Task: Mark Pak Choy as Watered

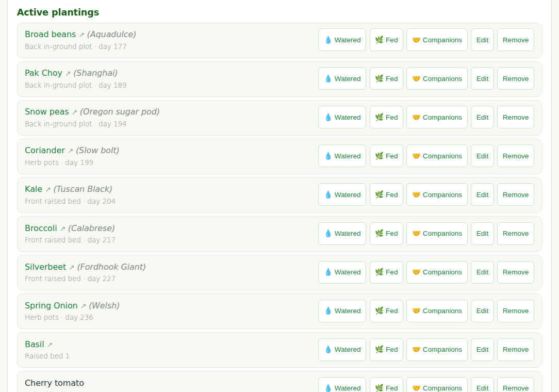Action: pos(342,78)
